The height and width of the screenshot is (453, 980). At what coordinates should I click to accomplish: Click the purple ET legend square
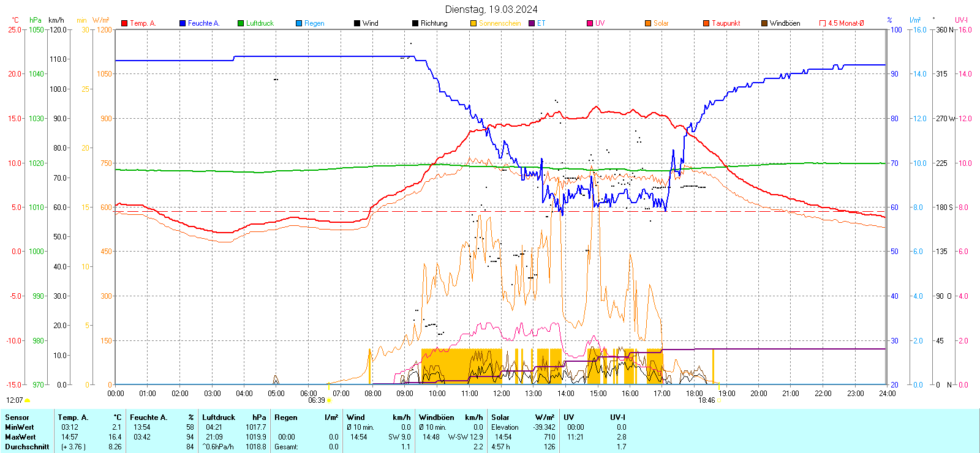coord(532,23)
